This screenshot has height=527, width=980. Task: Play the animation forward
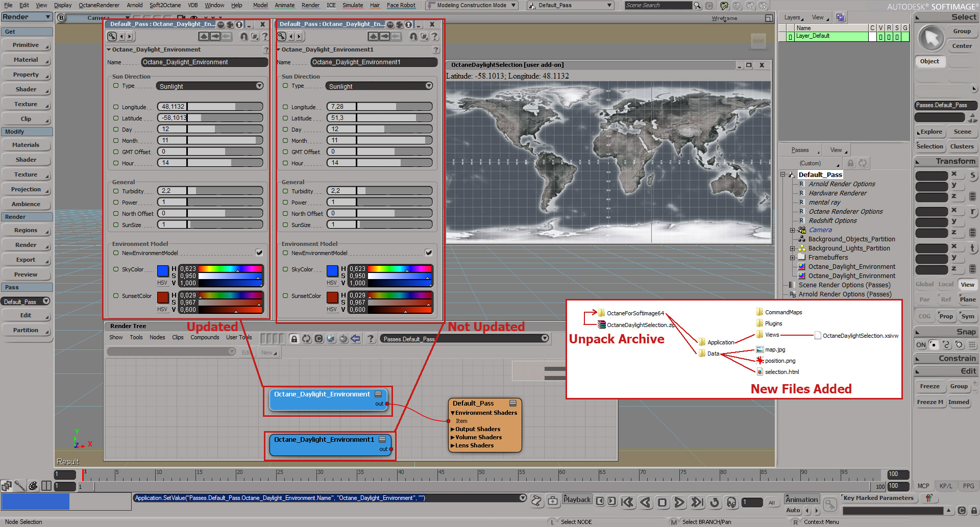tap(679, 503)
